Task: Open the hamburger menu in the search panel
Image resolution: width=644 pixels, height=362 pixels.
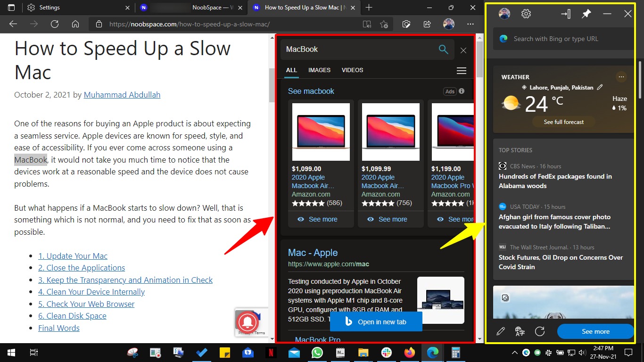Action: (x=461, y=70)
